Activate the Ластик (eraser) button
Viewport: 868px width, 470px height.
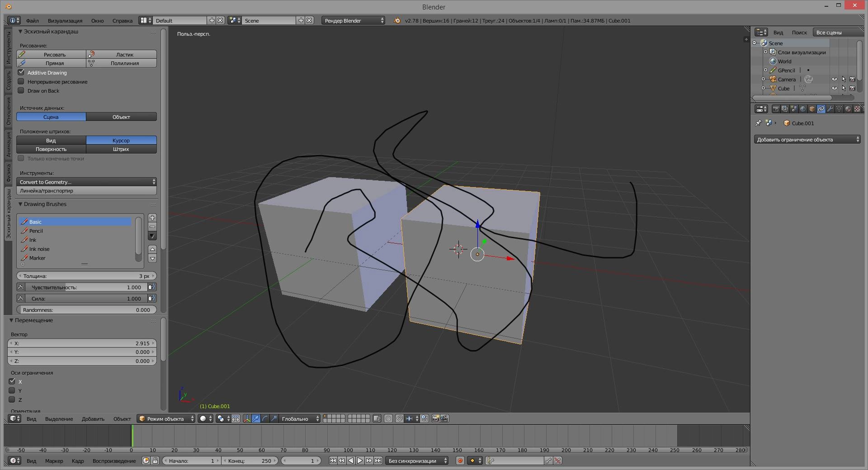pos(121,54)
